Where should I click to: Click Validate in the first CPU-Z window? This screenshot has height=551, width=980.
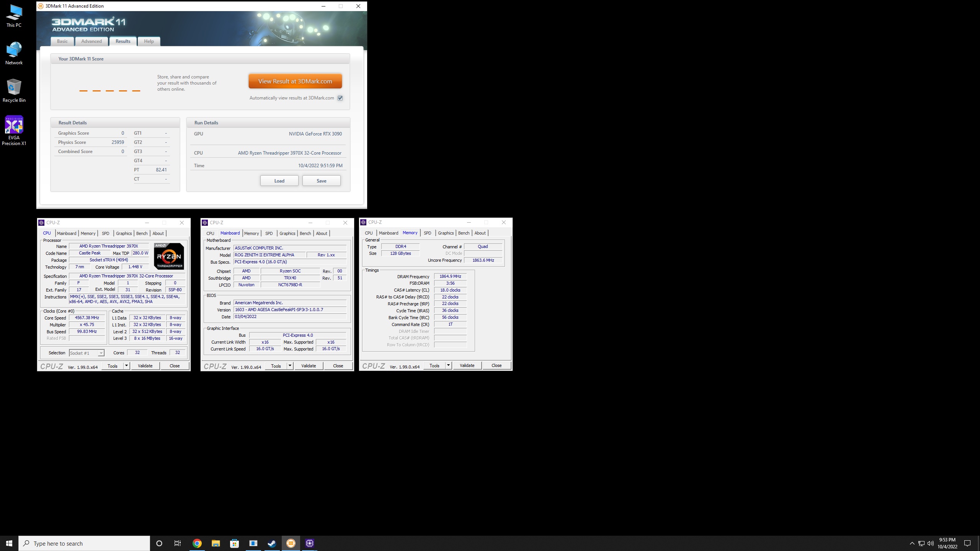tap(145, 366)
